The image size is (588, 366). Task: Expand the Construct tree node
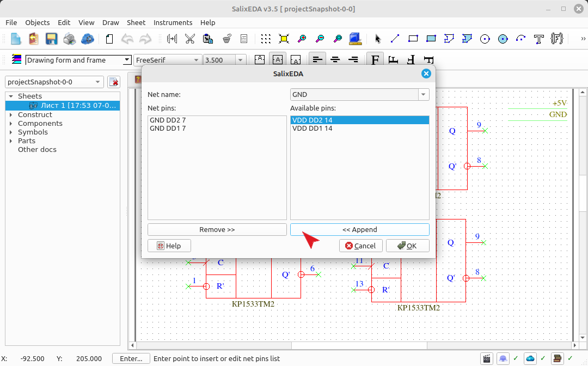point(11,115)
